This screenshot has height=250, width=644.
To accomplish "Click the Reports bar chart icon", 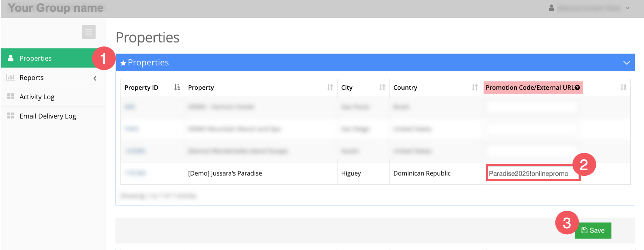I will (x=11, y=77).
